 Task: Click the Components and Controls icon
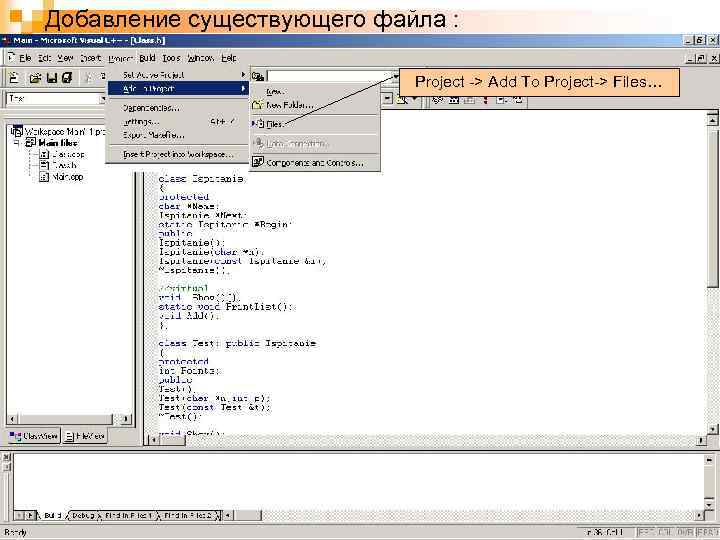point(258,162)
